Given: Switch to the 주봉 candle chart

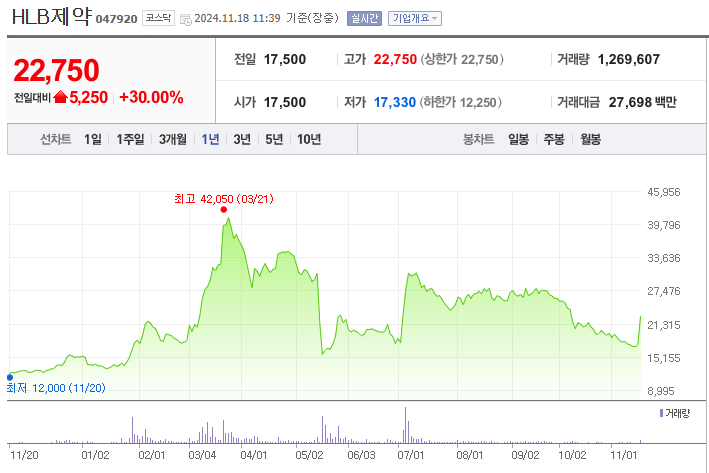Looking at the screenshot, I should 554,139.
